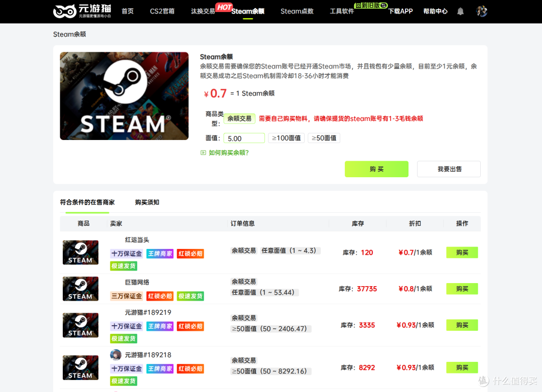
Task: Click the 折扣 column header
Action: [x=415, y=224]
